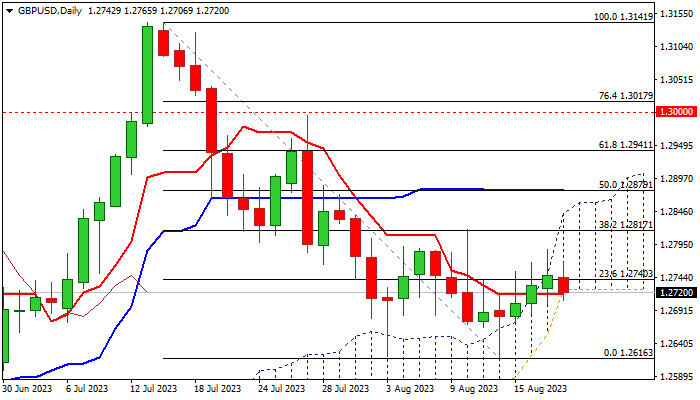
Task: Select the red 1.30000 price level tag
Action: coord(675,112)
